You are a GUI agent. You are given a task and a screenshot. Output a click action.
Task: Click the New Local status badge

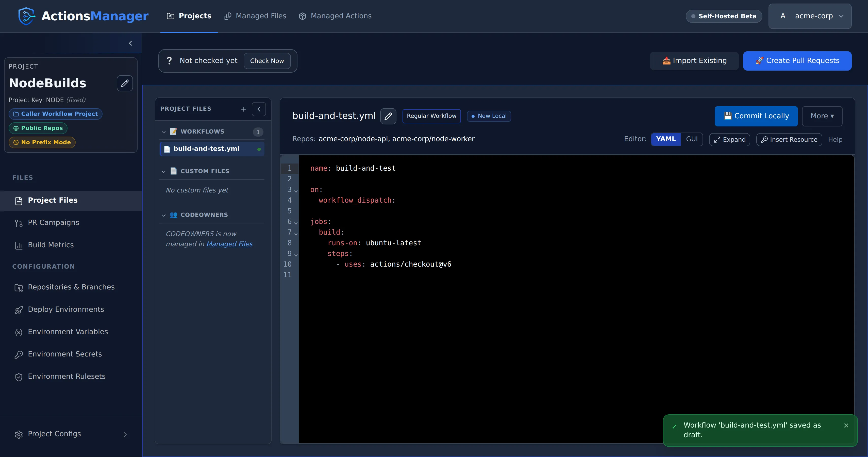pyautogui.click(x=489, y=116)
